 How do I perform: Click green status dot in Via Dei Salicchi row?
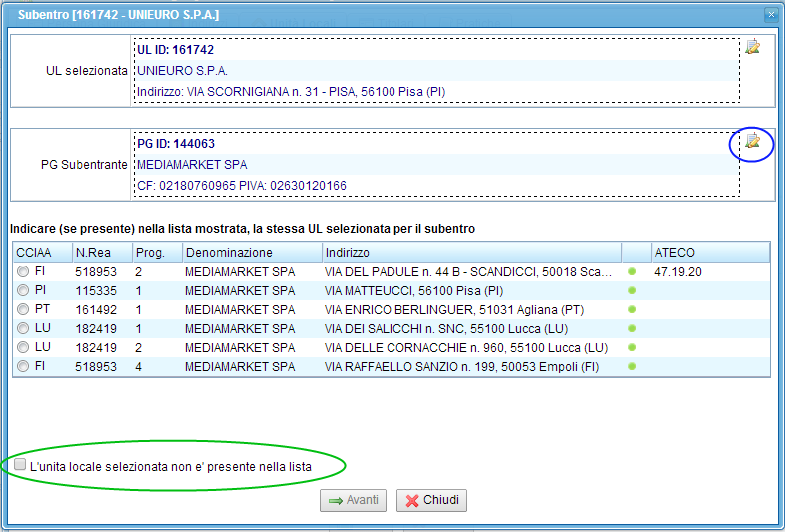click(x=632, y=328)
